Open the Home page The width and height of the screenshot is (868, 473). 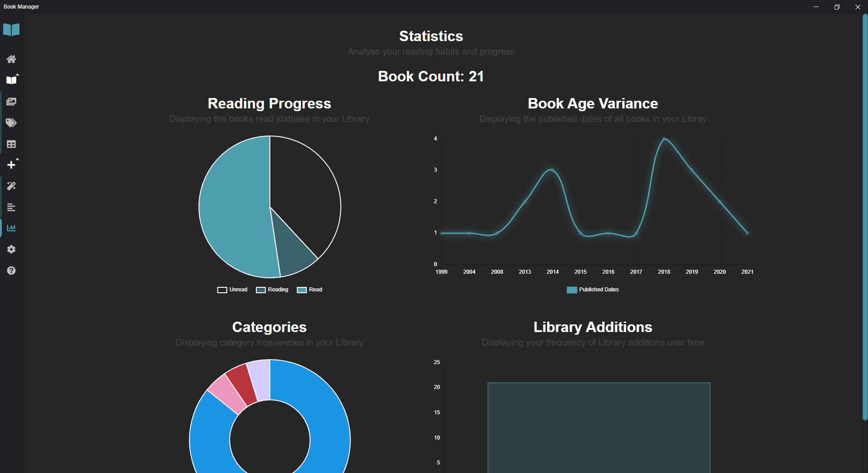pos(11,59)
